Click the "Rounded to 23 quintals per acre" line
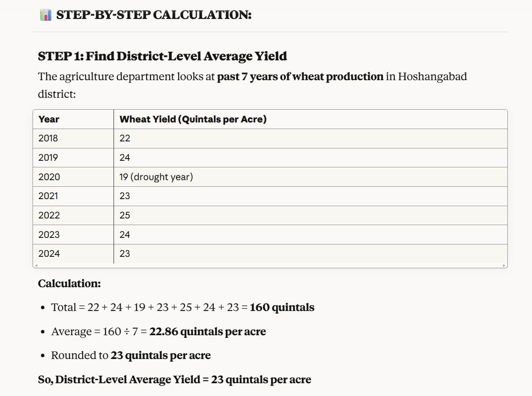Screen dimensions: 532x396 [x=131, y=355]
